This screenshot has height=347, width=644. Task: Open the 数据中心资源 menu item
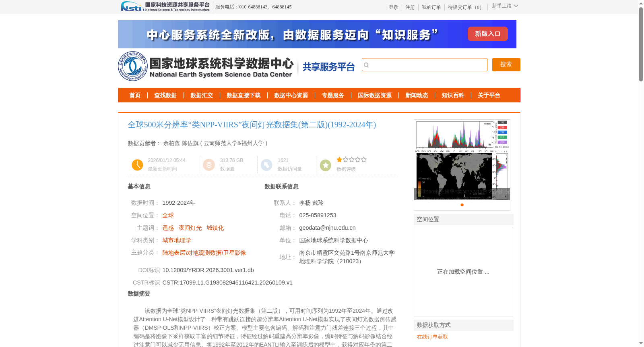291,96
